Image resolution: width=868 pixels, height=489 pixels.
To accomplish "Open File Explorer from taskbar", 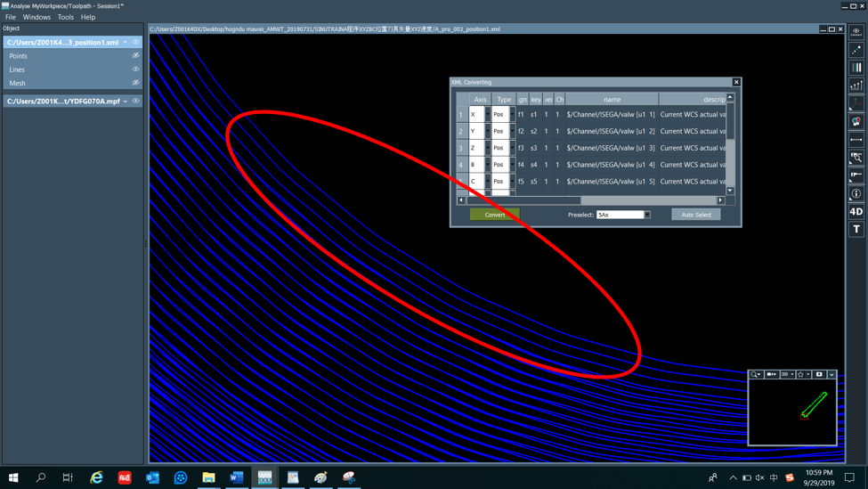I will tap(208, 477).
